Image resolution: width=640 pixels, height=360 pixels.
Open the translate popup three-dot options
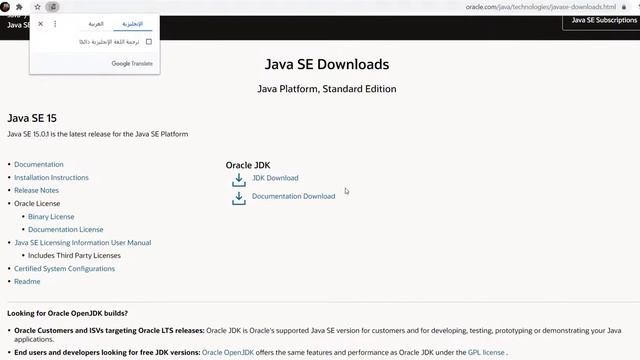(x=55, y=24)
